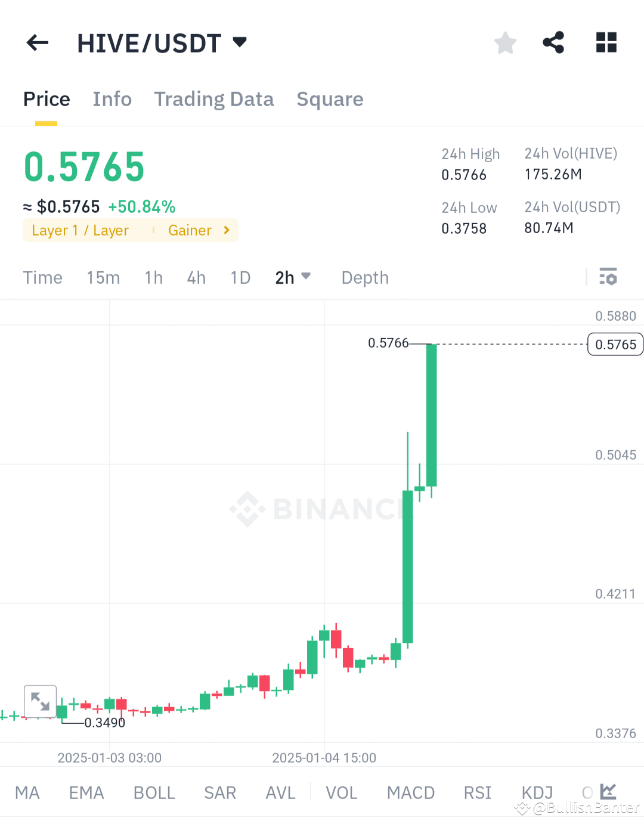Open the grid apps menu at top right
Image resolution: width=644 pixels, height=821 pixels.
click(606, 42)
